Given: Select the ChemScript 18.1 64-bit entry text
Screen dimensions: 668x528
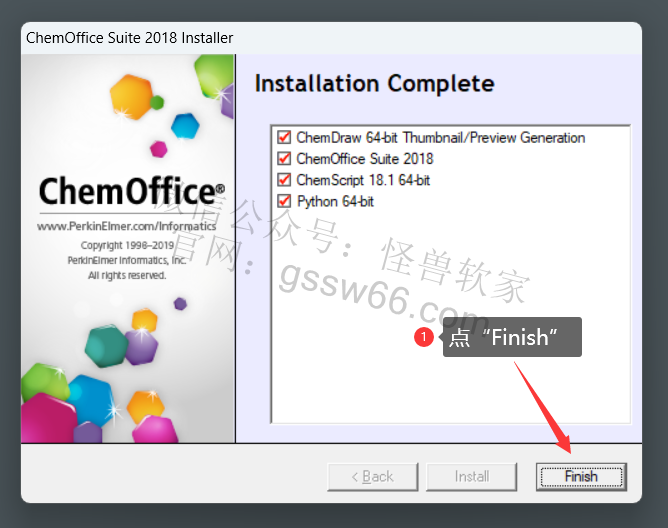Looking at the screenshot, I should [363, 180].
